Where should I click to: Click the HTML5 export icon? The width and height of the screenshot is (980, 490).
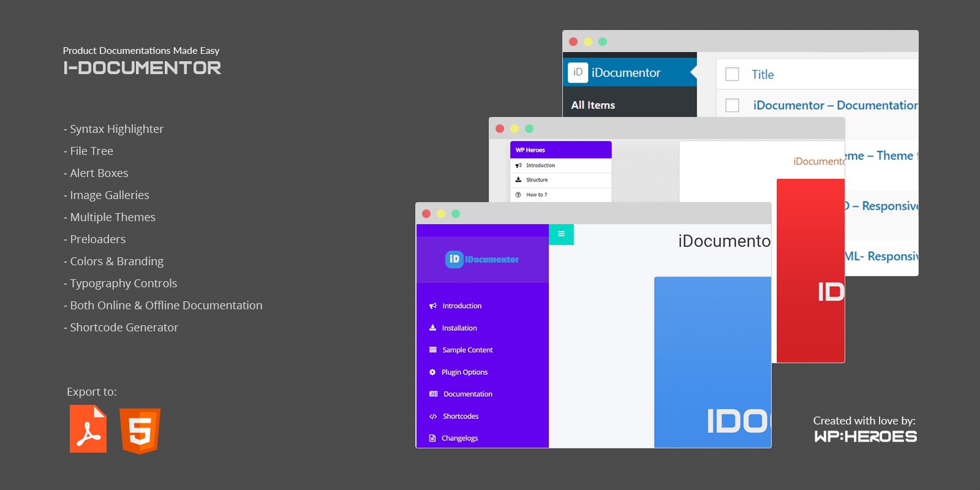coord(140,431)
